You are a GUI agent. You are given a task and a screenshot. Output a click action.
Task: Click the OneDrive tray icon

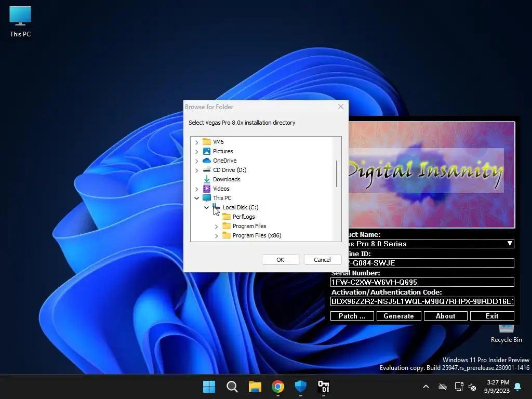click(443, 387)
